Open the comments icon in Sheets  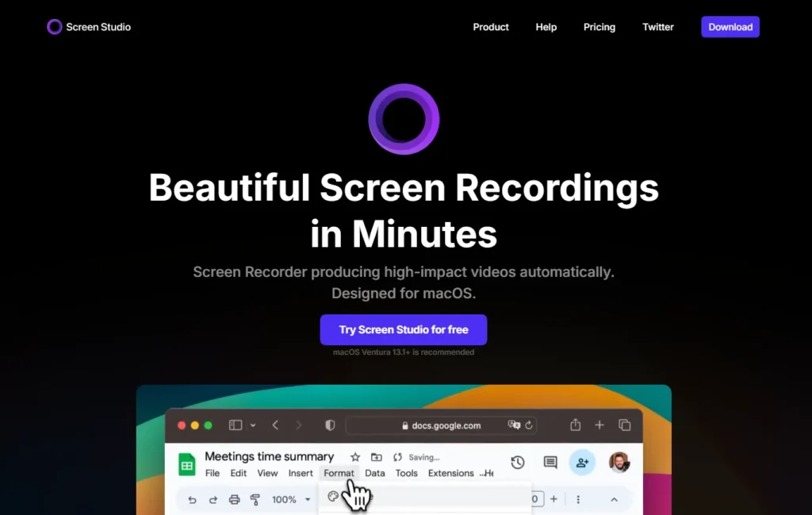pyautogui.click(x=550, y=462)
